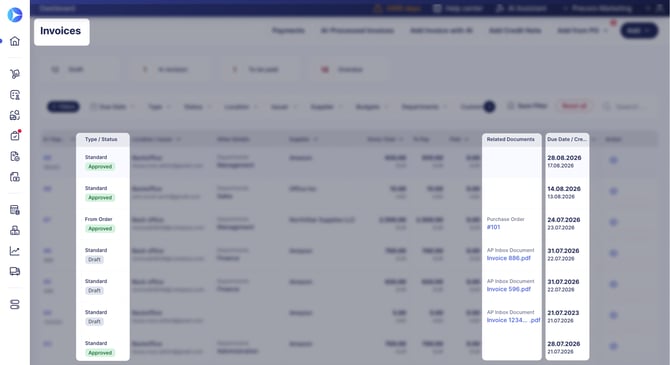Click the Invoices page heading
The width and height of the screenshot is (670, 365).
(61, 31)
